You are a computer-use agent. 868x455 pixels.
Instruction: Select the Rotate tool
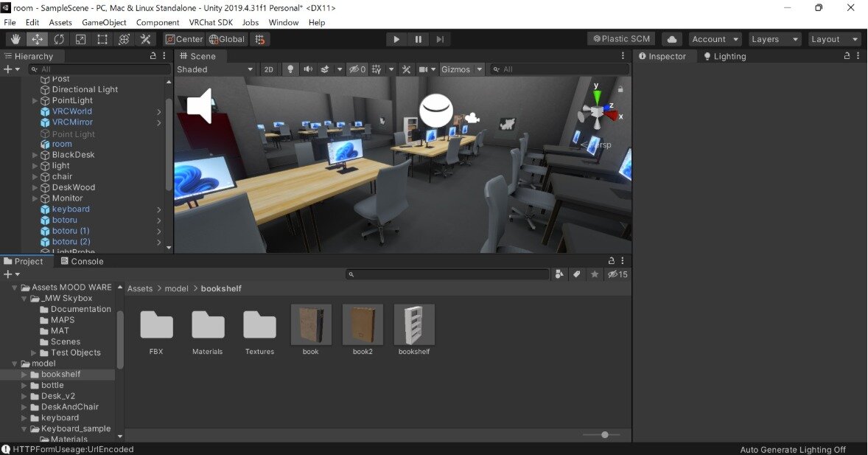59,39
